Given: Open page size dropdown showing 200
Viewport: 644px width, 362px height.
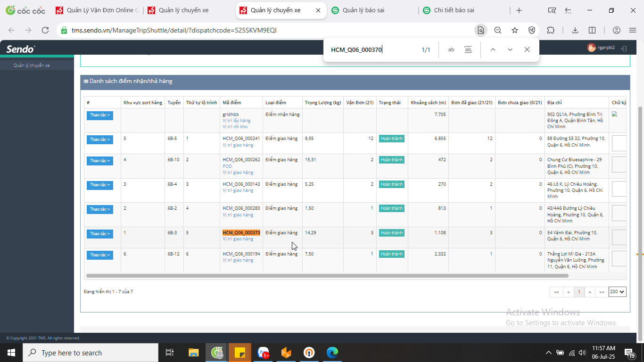Looking at the screenshot, I should click(617, 292).
